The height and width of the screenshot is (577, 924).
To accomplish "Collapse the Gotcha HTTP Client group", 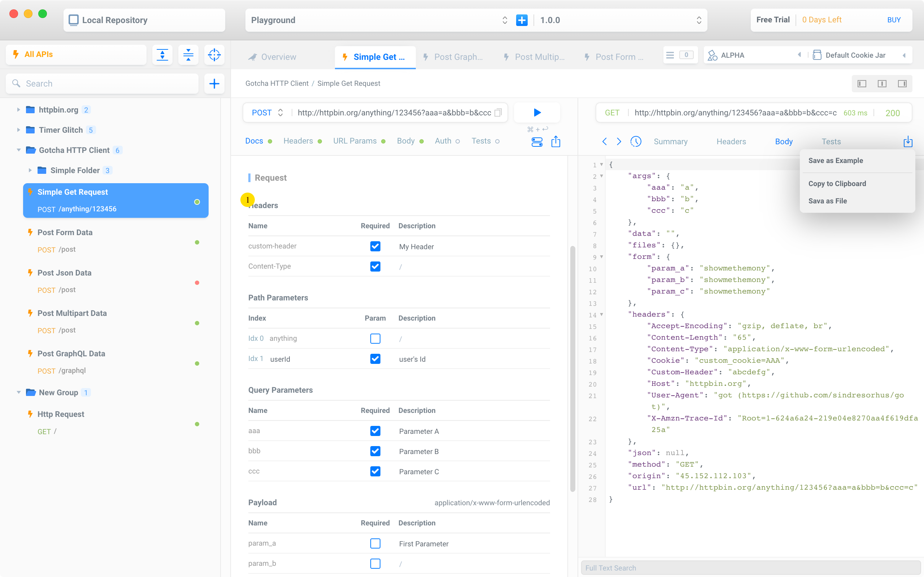I will point(18,150).
